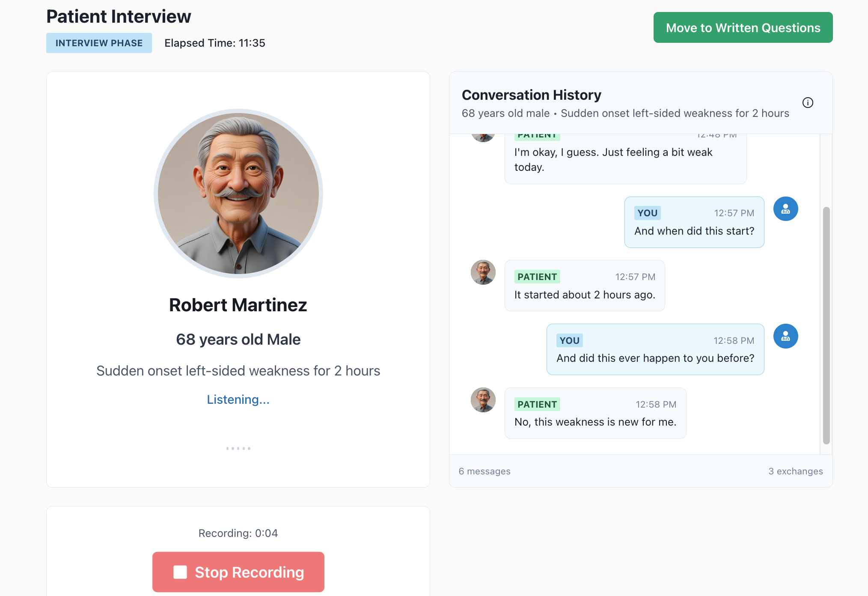Stop the recording
This screenshot has width=868, height=596.
click(x=238, y=572)
